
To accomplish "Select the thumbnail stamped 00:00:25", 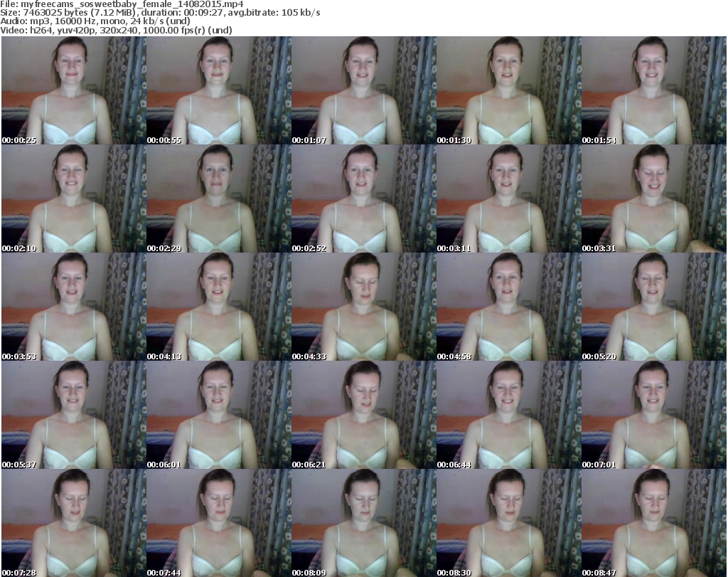I will click(74, 90).
